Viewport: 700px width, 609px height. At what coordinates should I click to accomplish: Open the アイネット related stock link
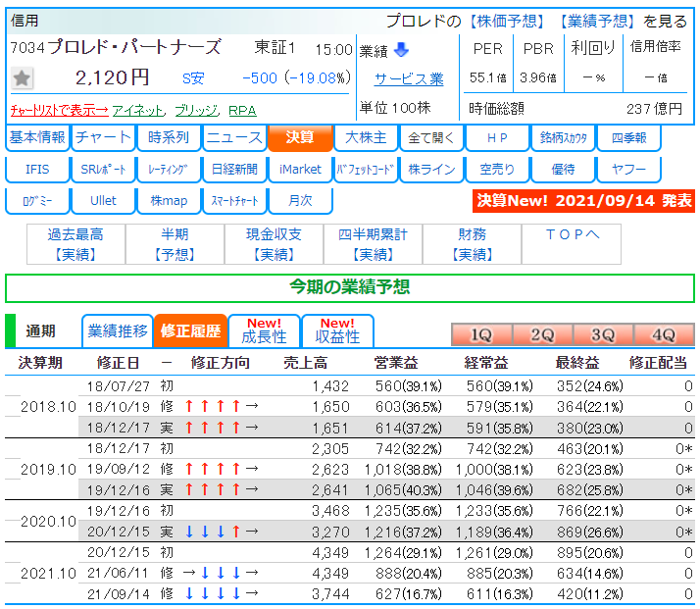pyautogui.click(x=138, y=110)
